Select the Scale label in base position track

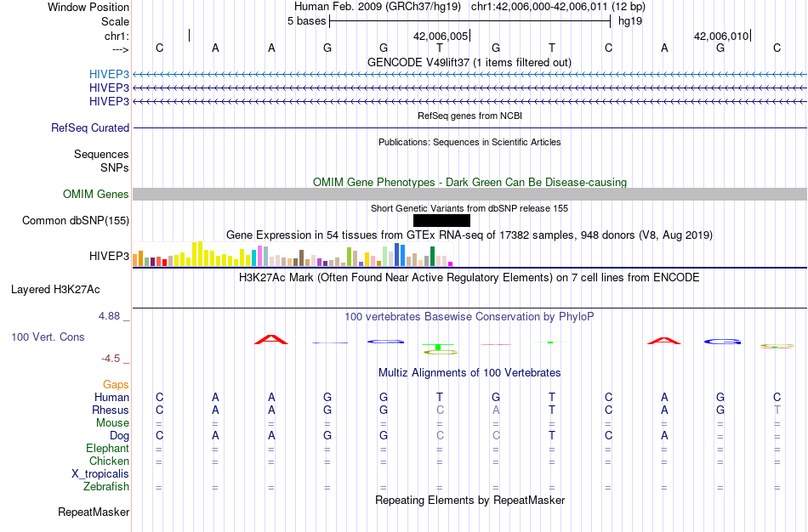click(x=115, y=21)
